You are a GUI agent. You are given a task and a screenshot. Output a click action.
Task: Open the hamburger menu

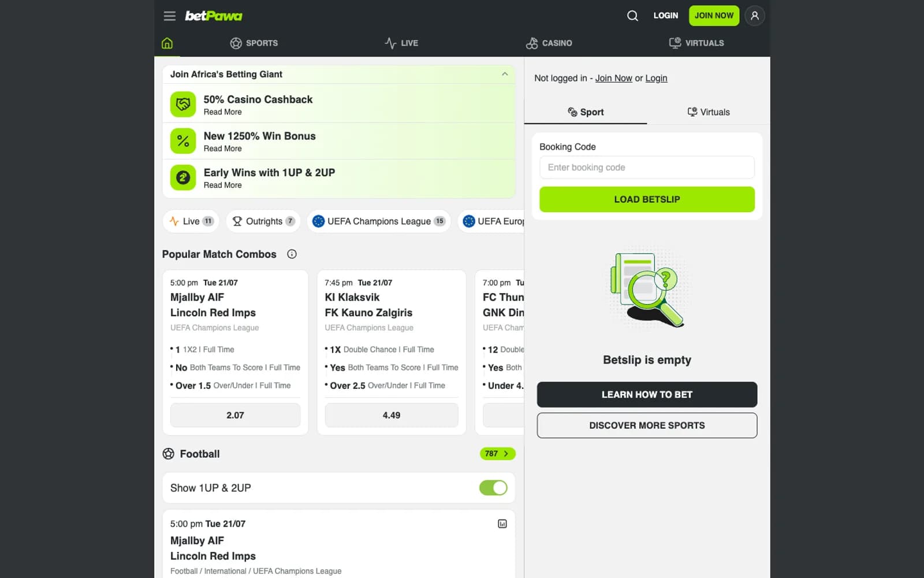[x=169, y=16]
